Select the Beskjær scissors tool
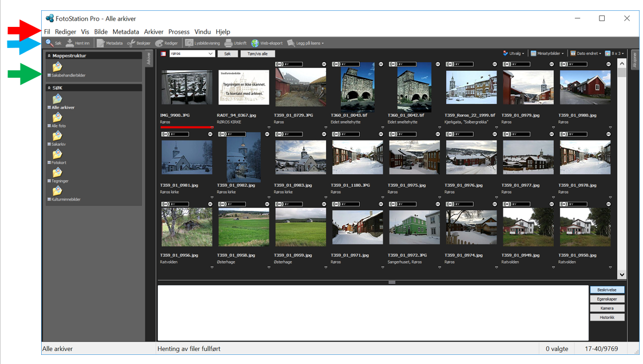 pyautogui.click(x=132, y=43)
